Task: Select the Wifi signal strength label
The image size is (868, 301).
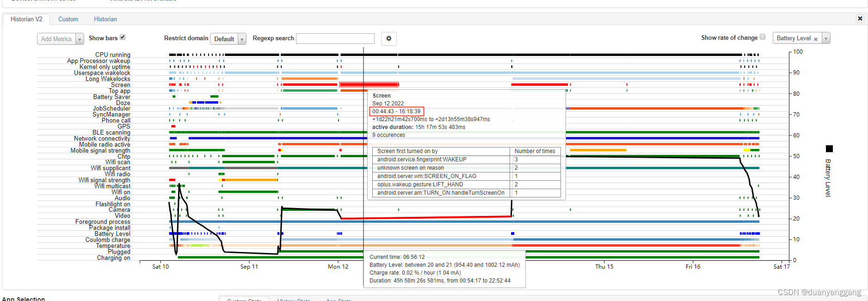Action: tap(104, 180)
